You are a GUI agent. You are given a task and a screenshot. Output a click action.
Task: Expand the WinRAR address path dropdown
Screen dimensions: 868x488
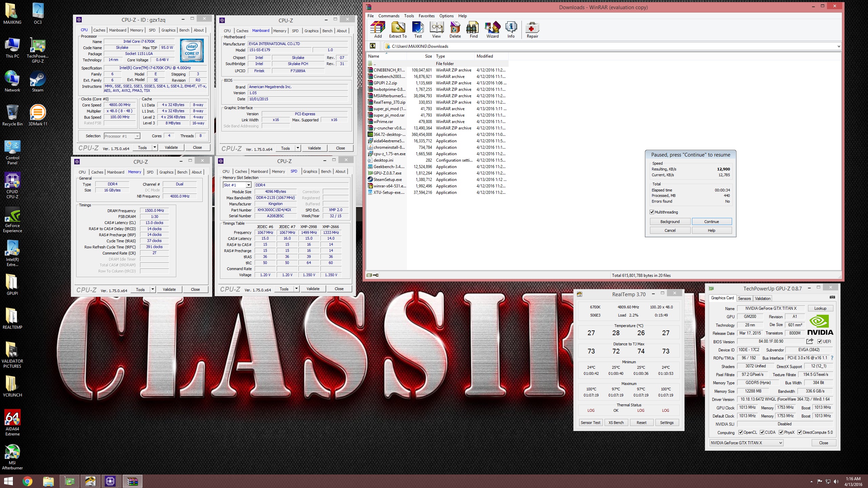839,46
